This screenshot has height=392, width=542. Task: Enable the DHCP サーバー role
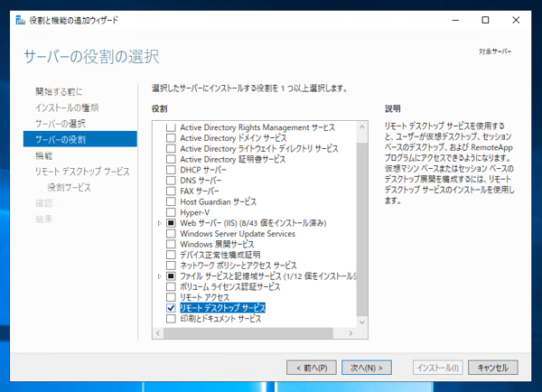click(x=171, y=170)
